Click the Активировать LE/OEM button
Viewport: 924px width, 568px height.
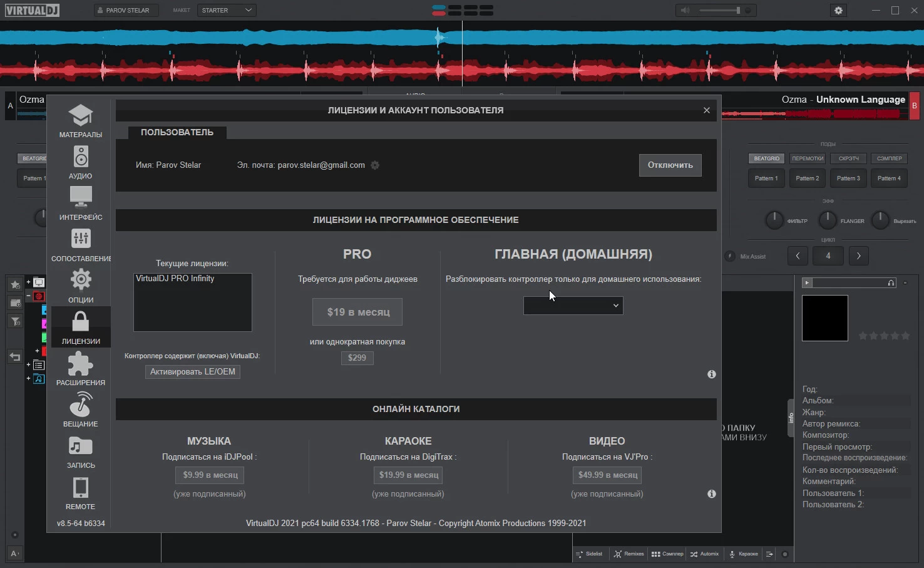[x=193, y=372]
